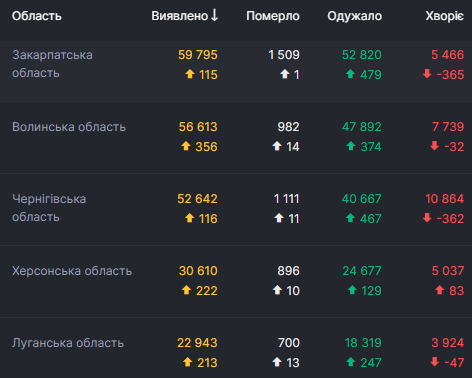Click red up arrow next to 83

pos(440,290)
